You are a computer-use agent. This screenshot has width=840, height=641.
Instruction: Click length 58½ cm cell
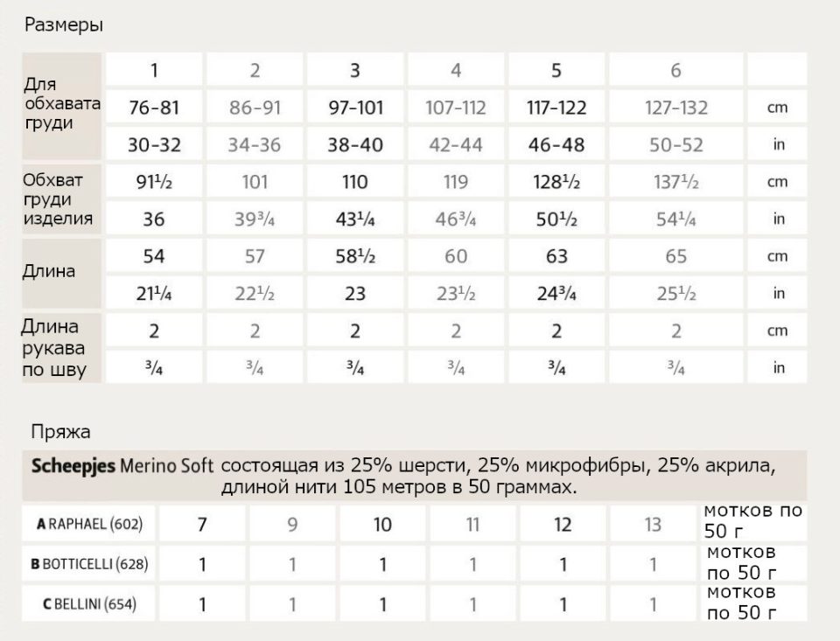coord(355,256)
